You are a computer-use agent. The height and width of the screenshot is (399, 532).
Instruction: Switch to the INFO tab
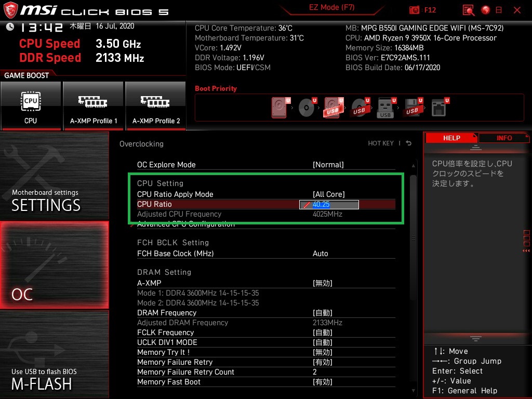pos(504,138)
